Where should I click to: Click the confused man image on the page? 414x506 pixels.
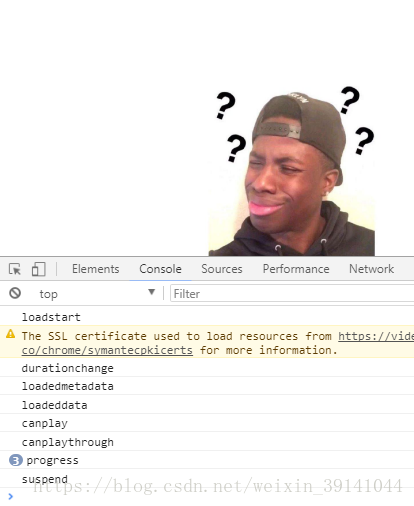pos(292,171)
